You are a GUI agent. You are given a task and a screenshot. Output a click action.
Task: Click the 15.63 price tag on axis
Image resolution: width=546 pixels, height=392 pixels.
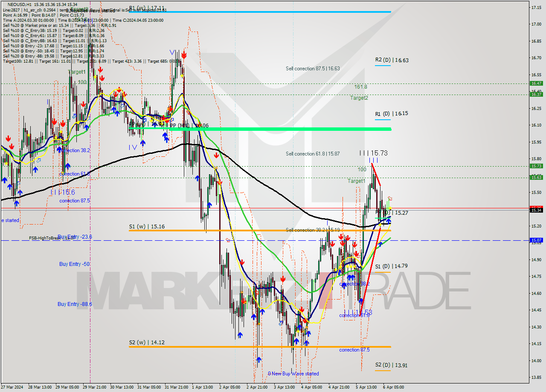(x=536, y=177)
